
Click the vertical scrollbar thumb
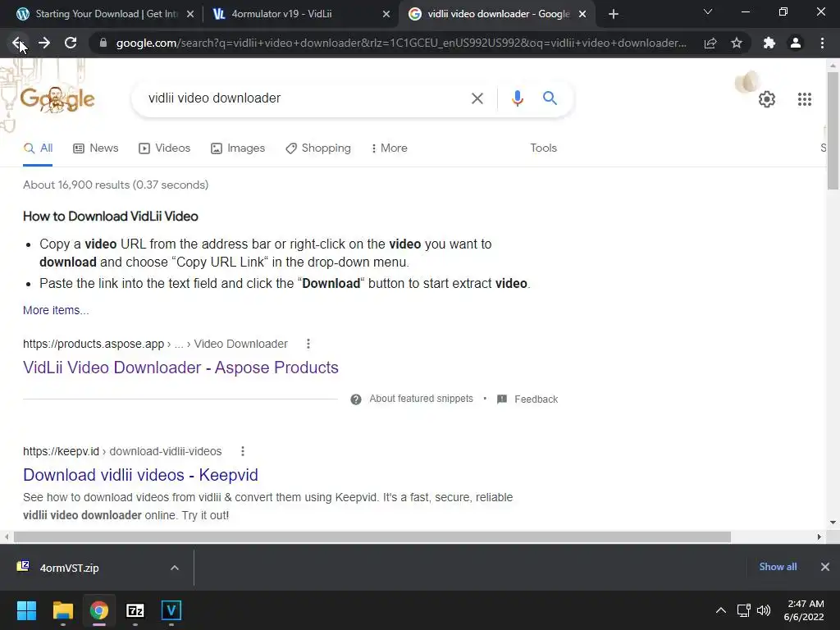pyautogui.click(x=833, y=130)
